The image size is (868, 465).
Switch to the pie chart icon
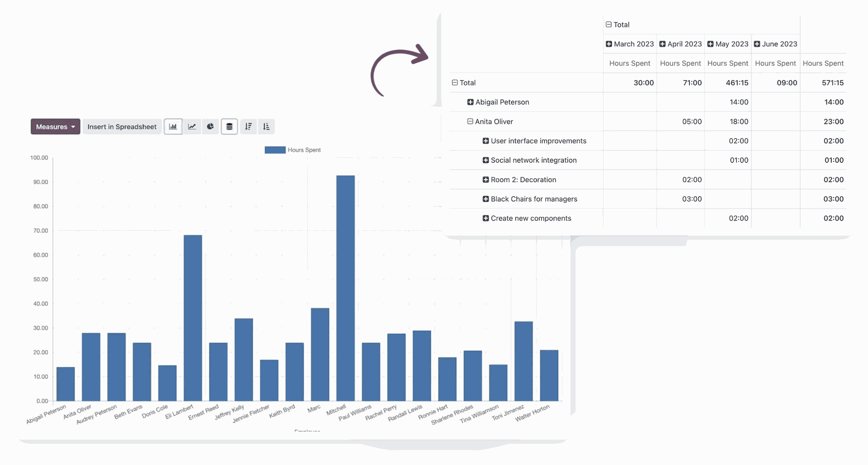210,127
